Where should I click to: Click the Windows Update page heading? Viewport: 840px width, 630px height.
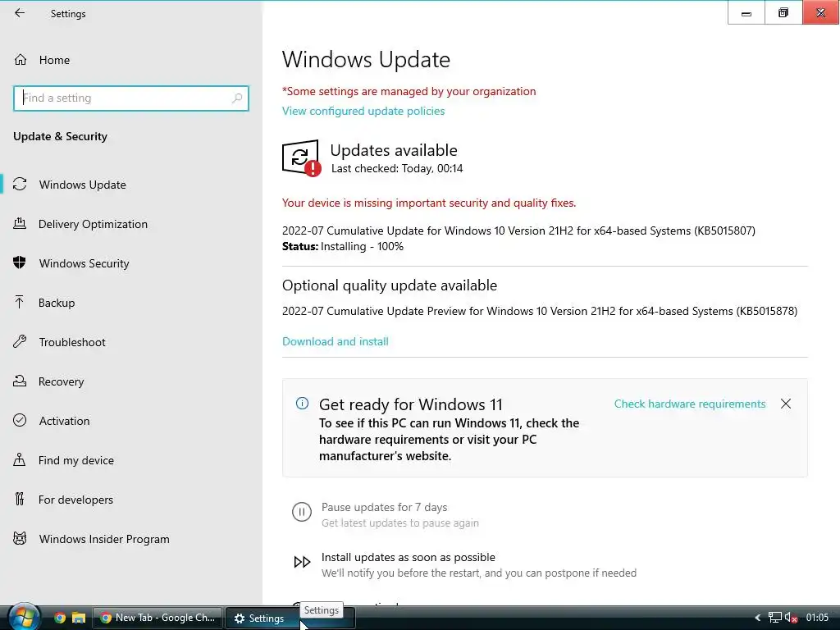click(x=366, y=59)
